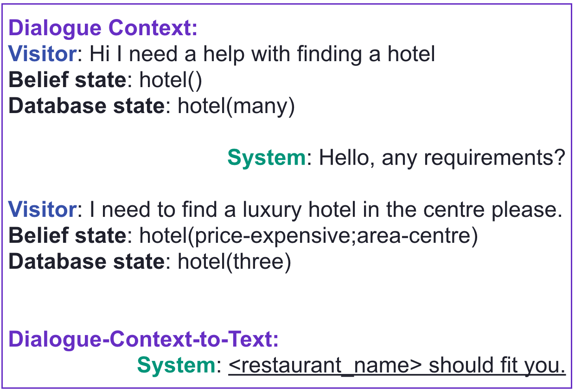Click the first "Database state" label
This screenshot has width=575, height=392.
[86, 107]
